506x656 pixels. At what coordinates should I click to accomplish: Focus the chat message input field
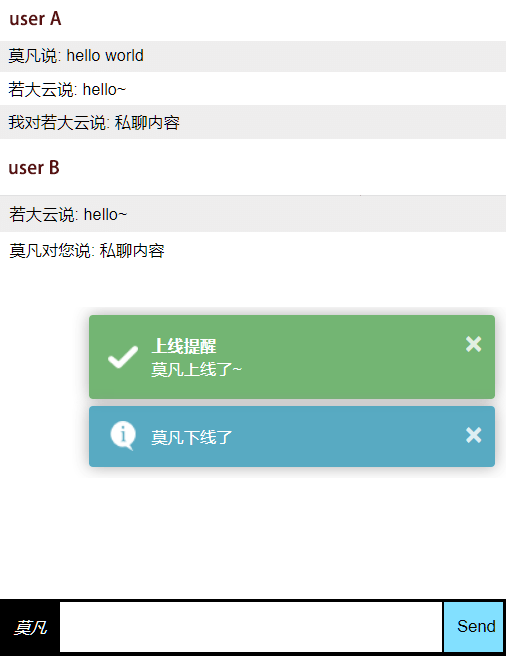(251, 626)
